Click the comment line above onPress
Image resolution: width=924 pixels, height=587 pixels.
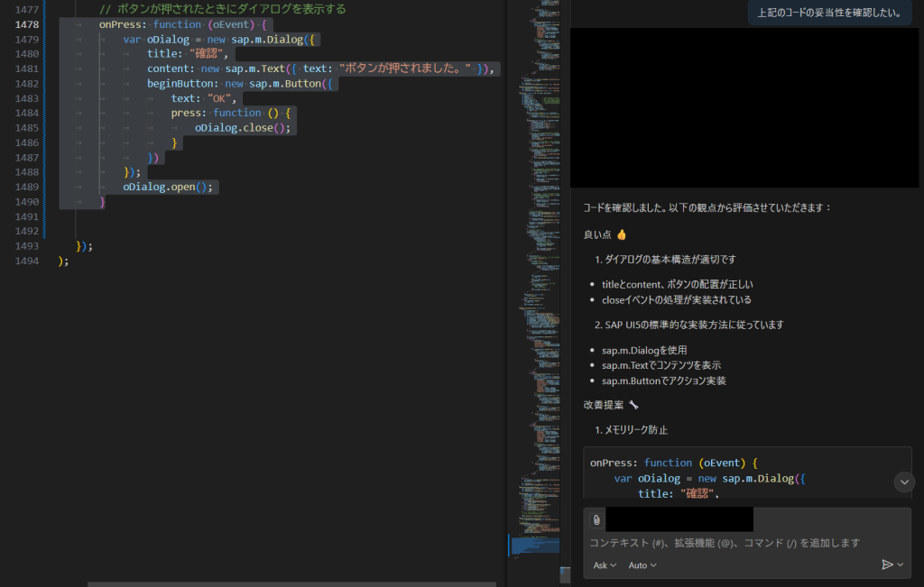(221, 9)
